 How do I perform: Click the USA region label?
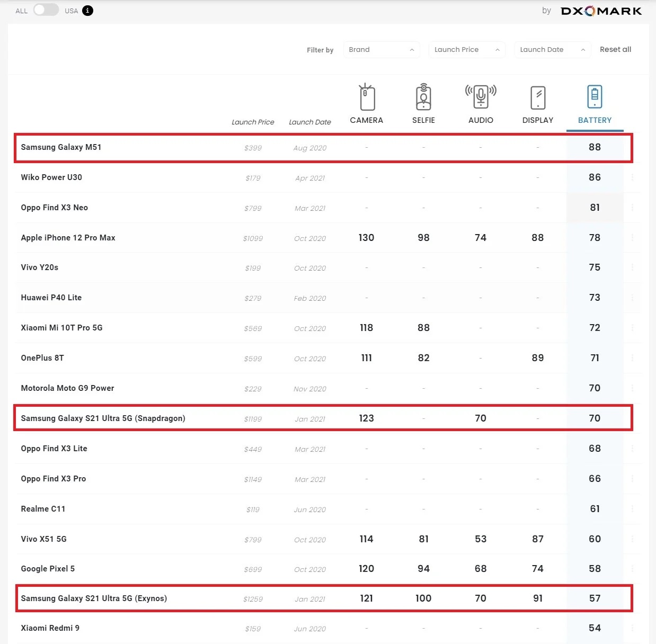point(71,11)
